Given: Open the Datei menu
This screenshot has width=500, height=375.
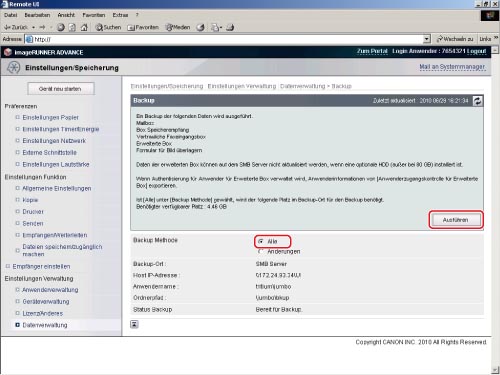Looking at the screenshot, I should tap(11, 15).
